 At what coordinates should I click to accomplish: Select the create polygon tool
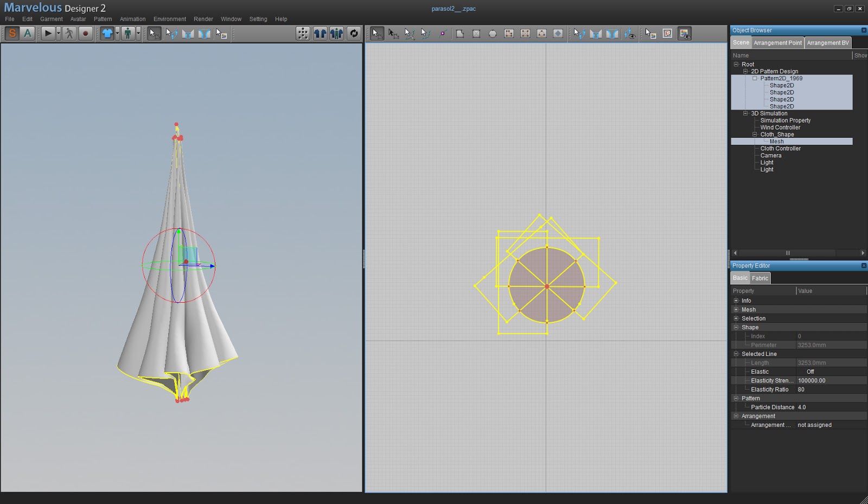pyautogui.click(x=460, y=34)
